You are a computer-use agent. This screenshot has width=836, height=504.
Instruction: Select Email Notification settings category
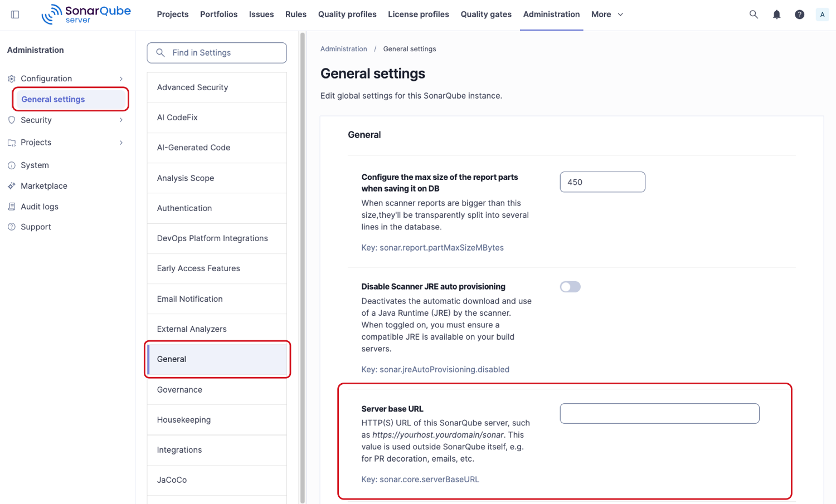217,299
